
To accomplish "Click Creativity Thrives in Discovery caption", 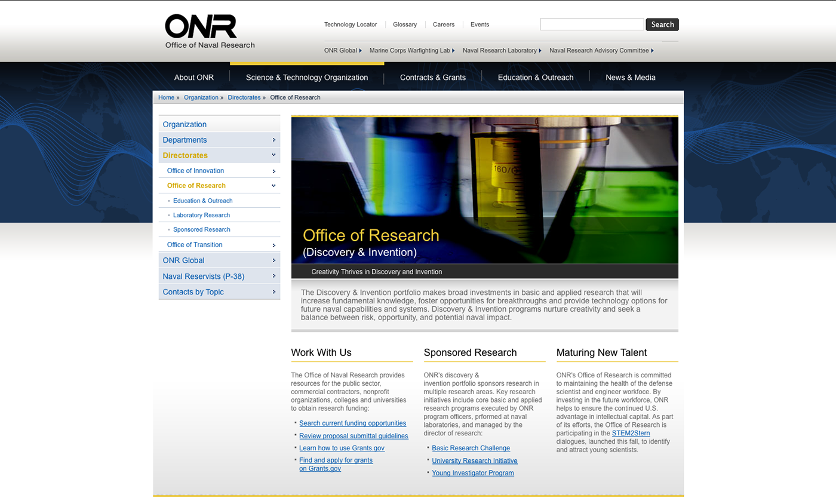I will [x=376, y=272].
